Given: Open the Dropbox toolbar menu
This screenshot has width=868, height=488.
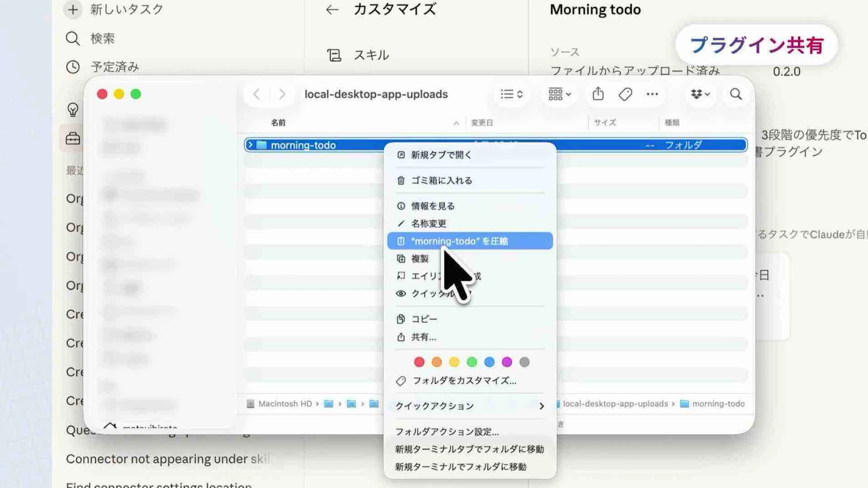Looking at the screenshot, I should [700, 94].
